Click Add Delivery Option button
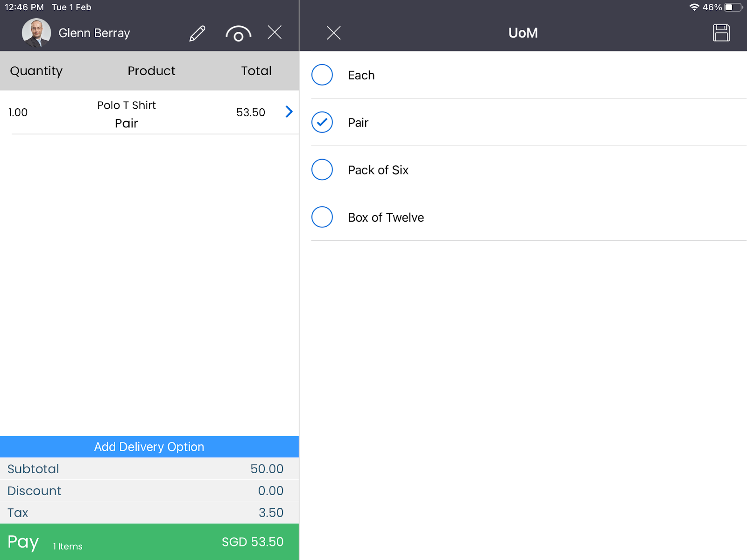Screen dimensions: 747x560 149,447
